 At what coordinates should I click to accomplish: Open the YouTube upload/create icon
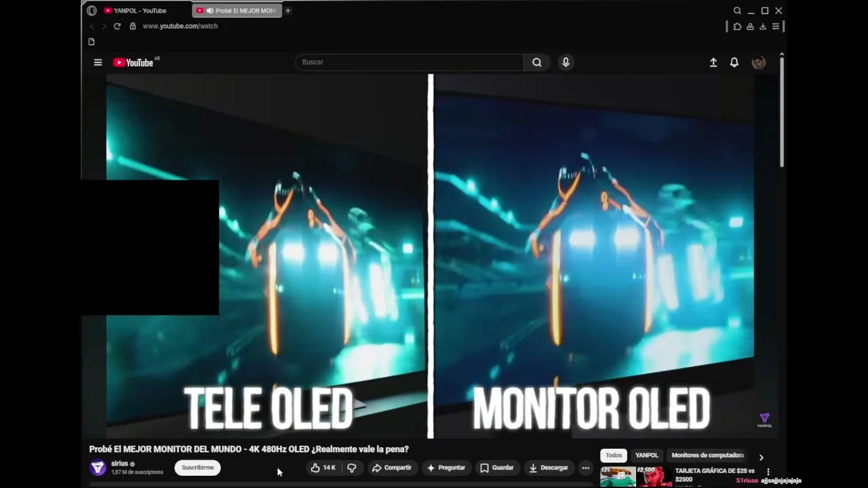pos(713,62)
